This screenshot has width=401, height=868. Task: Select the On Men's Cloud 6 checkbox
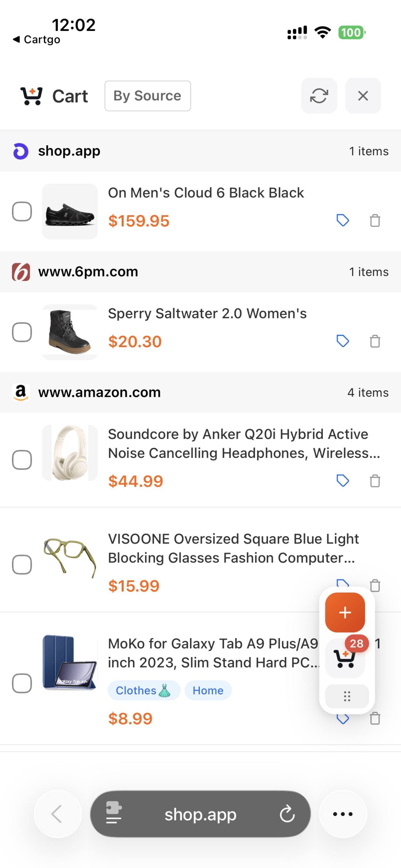[x=22, y=212]
